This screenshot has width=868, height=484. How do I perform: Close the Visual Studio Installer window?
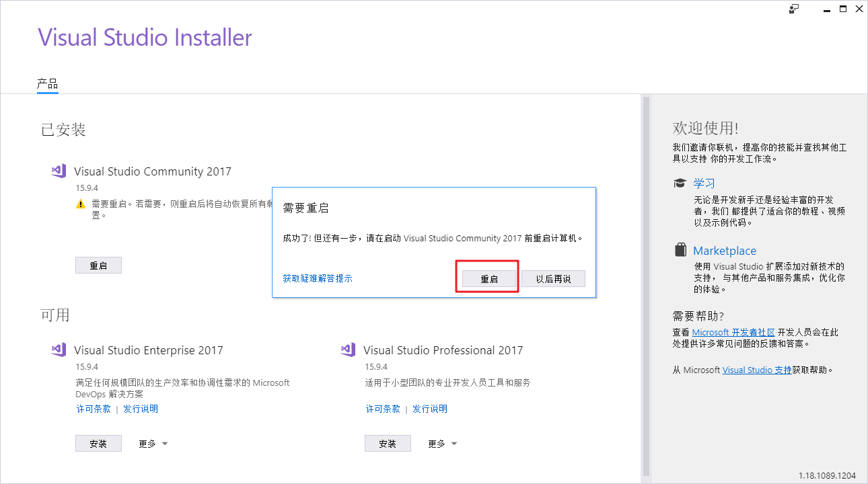(x=859, y=9)
